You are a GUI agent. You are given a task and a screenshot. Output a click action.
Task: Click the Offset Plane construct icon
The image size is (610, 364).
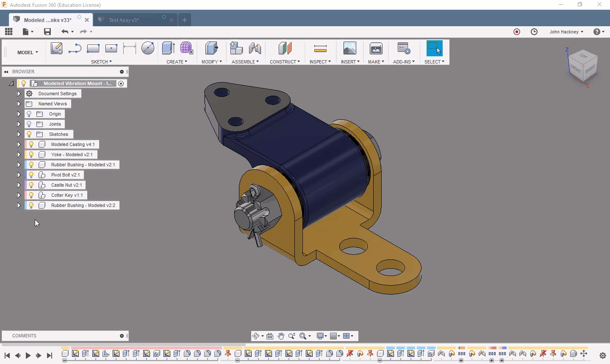click(285, 48)
